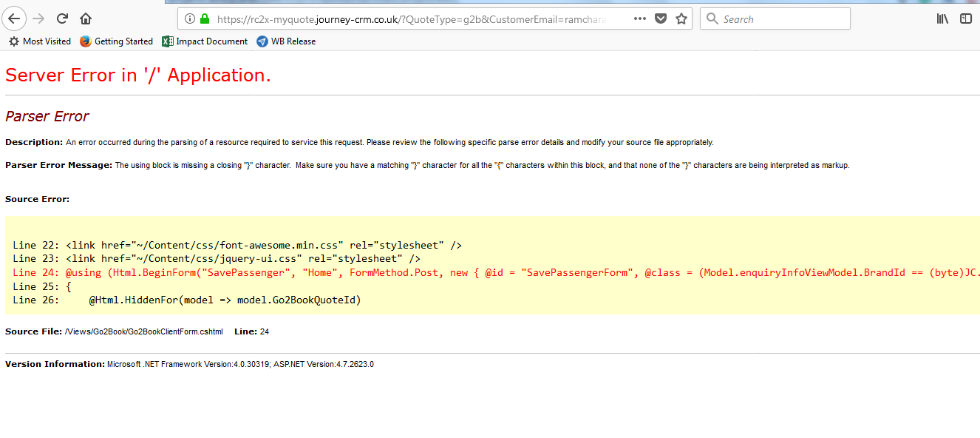Open the Library menu

tap(942, 18)
